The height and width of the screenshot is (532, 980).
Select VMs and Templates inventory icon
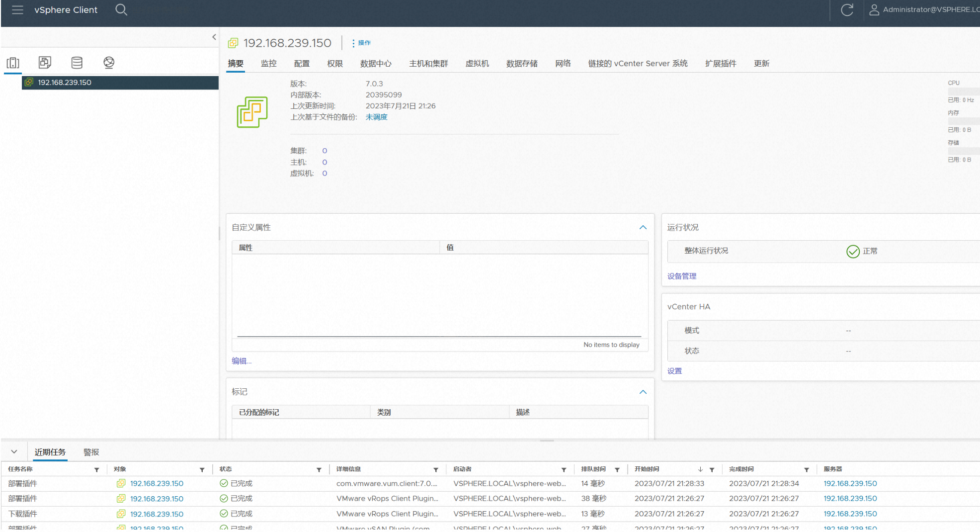click(x=45, y=62)
